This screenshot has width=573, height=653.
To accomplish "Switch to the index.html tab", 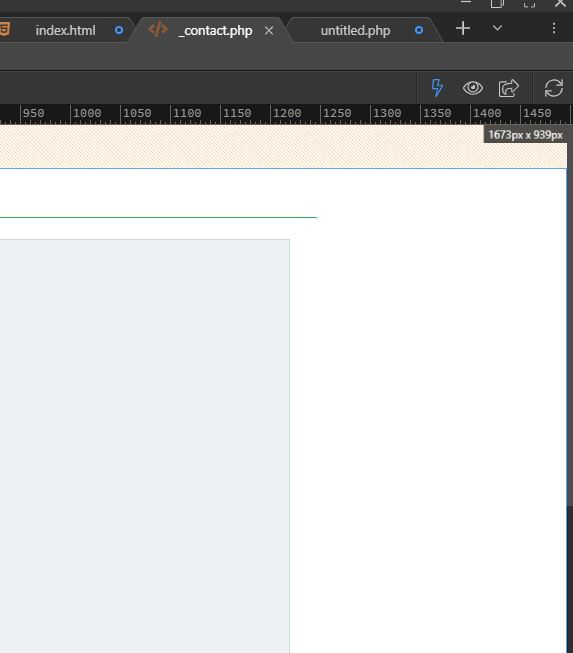I will (x=65, y=30).
